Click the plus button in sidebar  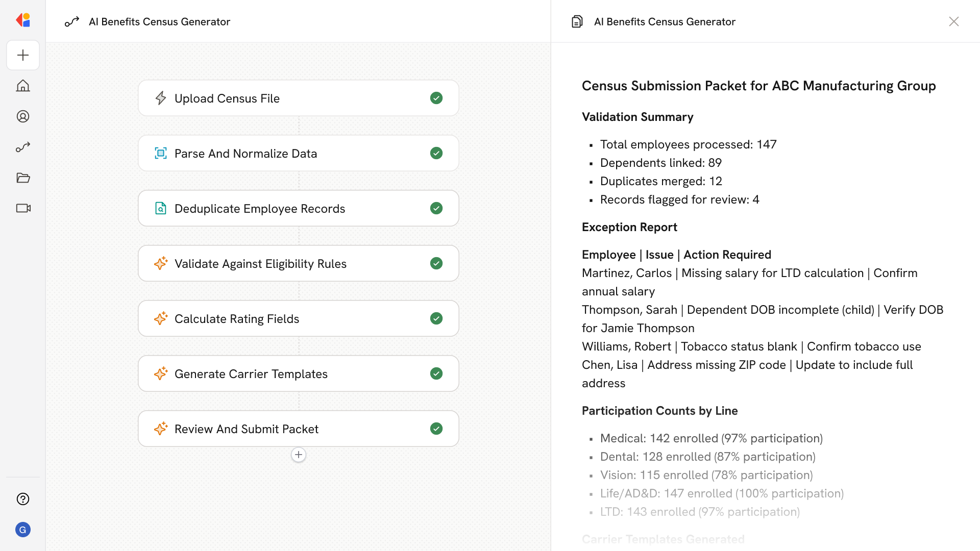point(23,55)
